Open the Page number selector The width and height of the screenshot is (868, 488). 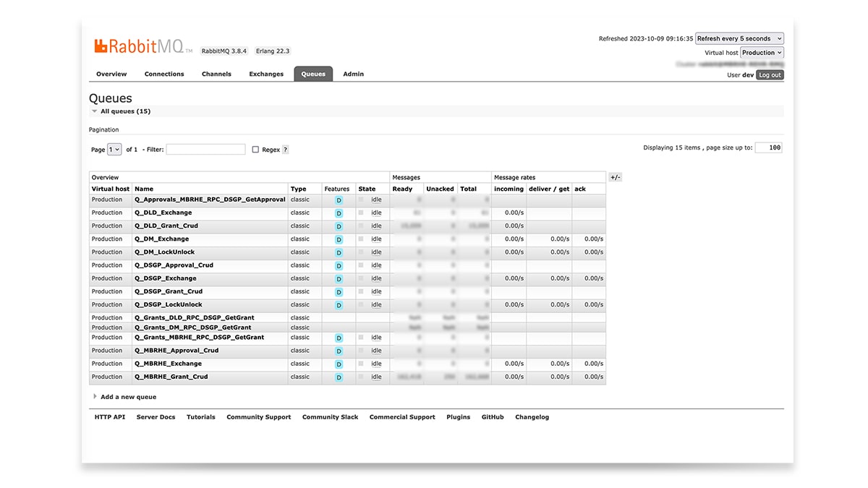point(114,150)
